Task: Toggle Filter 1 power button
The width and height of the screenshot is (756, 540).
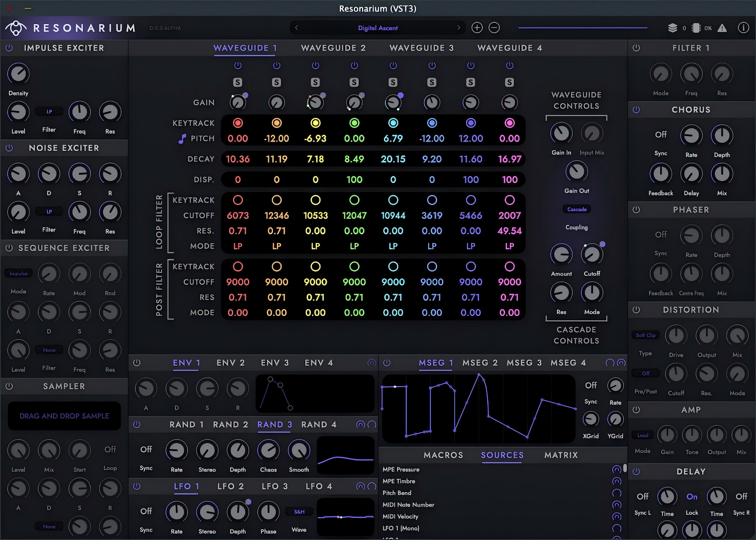Action: 636,48
